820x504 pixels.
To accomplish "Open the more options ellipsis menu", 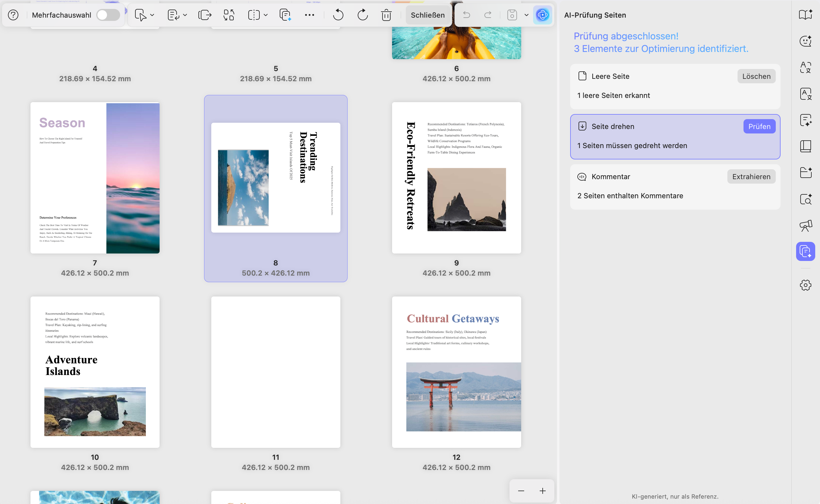I will (x=309, y=15).
